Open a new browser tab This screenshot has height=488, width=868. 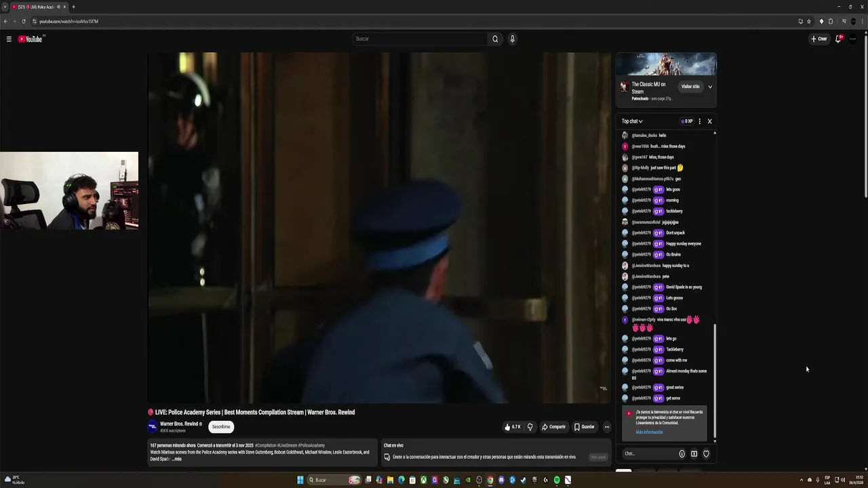[x=73, y=7]
